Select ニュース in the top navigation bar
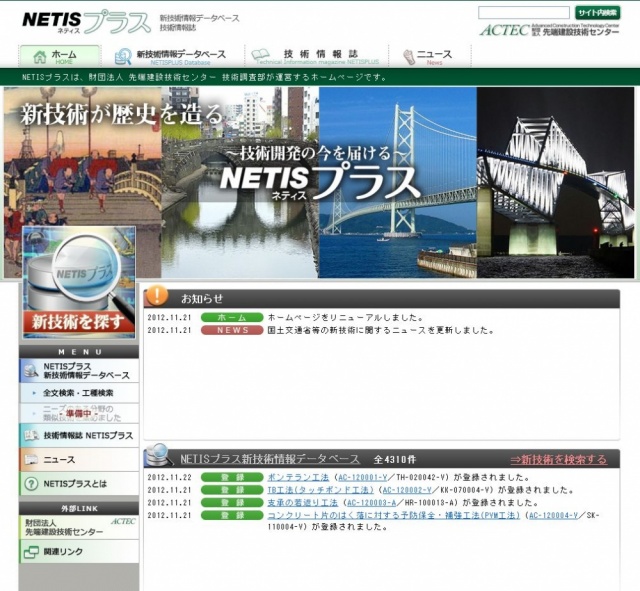This screenshot has width=640, height=591. (x=431, y=56)
